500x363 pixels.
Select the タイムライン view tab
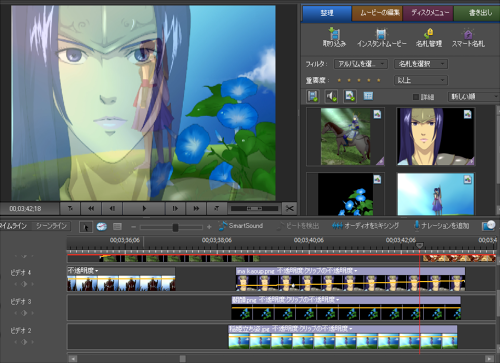point(13,226)
